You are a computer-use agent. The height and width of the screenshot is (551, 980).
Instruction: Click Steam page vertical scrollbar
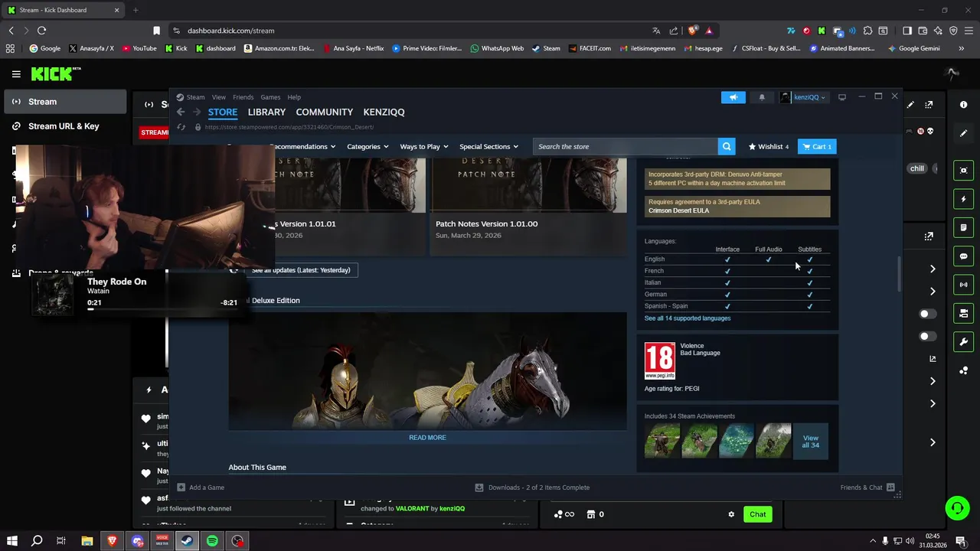click(x=900, y=275)
